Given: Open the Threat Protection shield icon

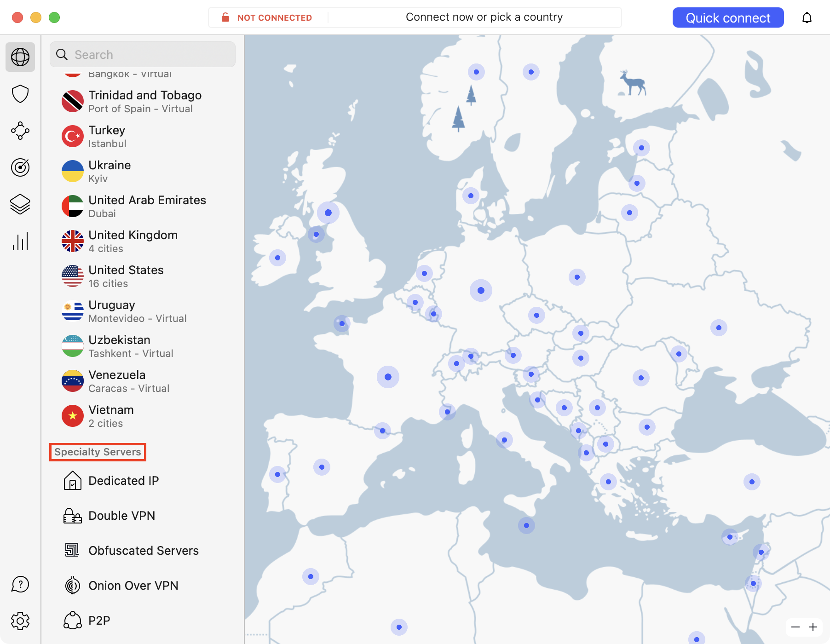Looking at the screenshot, I should tap(20, 94).
